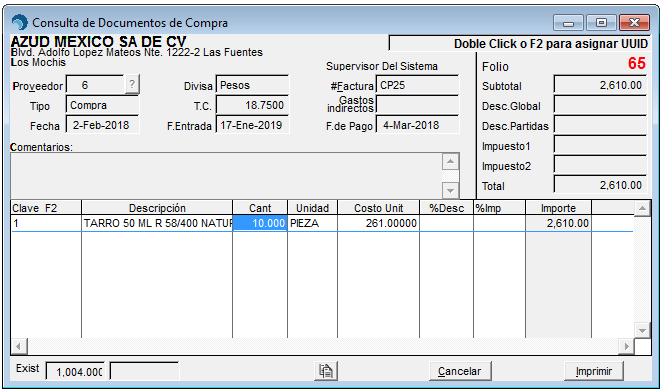Select TARRO 50 ML description cell
The height and width of the screenshot is (391, 663).
pos(157,223)
